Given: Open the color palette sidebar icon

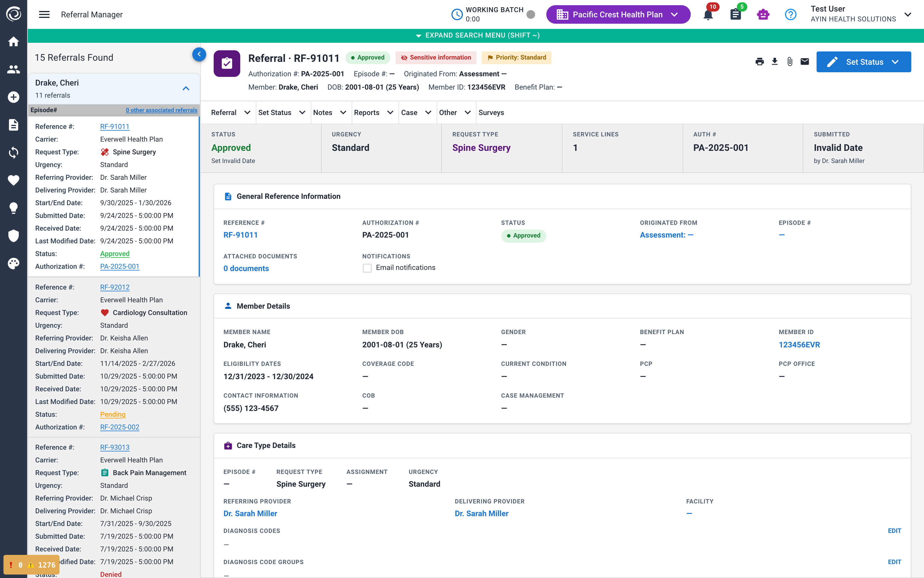Looking at the screenshot, I should 13,263.
